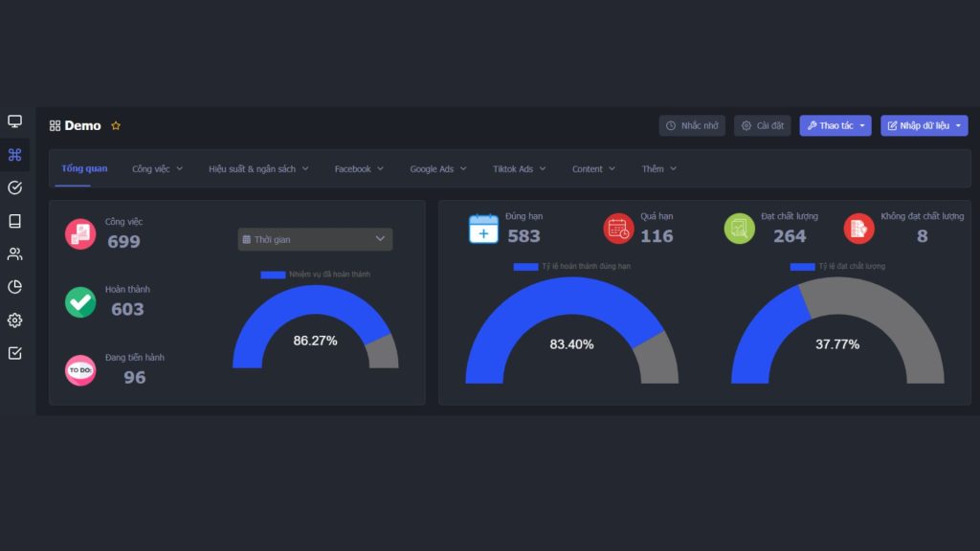This screenshot has height=551, width=980.
Task: Click the square checkbox sidebar icon
Action: click(14, 353)
